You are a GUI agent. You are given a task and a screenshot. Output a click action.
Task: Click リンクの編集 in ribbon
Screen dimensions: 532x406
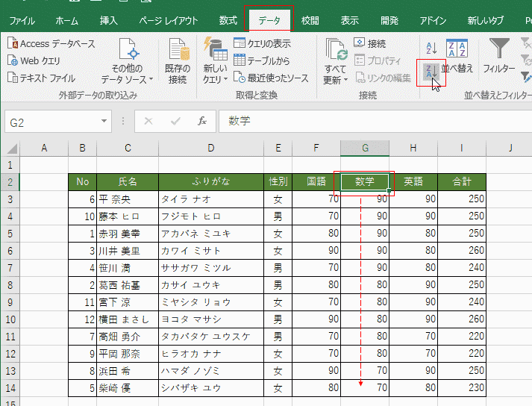(383, 78)
